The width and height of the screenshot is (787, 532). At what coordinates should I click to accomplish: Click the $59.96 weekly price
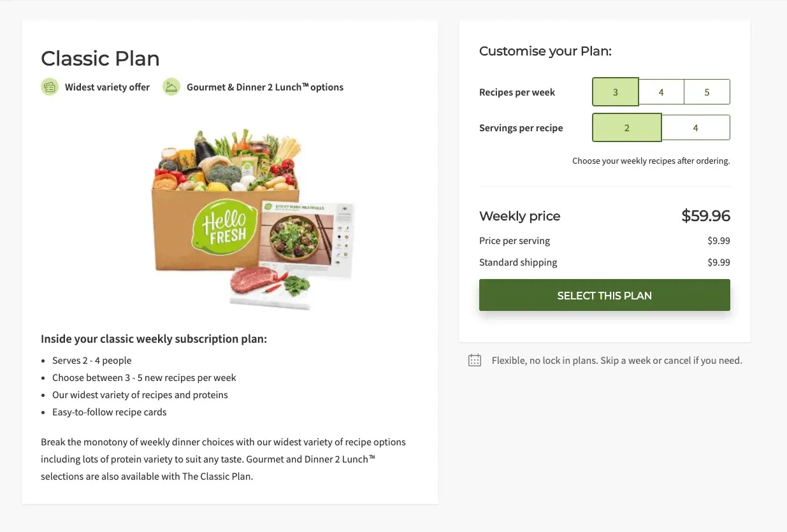pyautogui.click(x=705, y=215)
